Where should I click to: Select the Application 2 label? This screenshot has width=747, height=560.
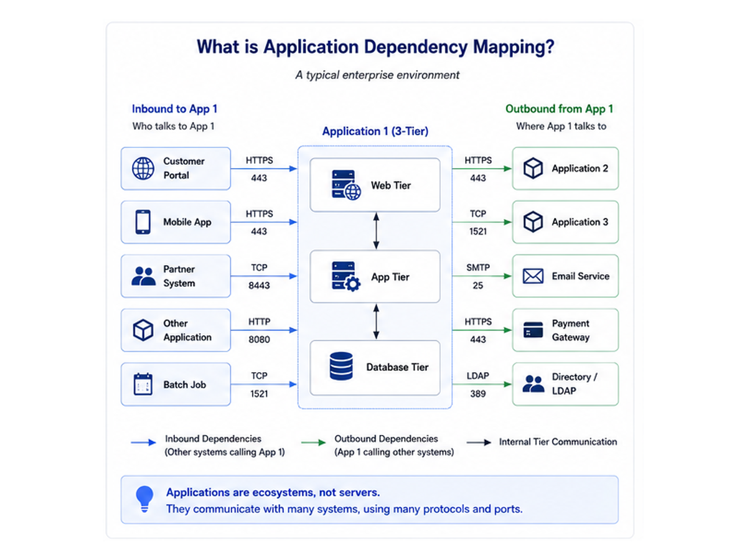580,168
